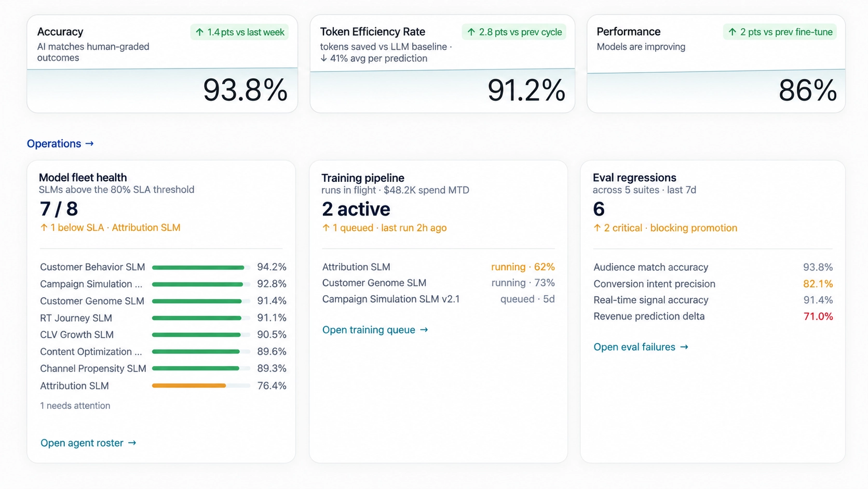Click up-arrow icon in Performance badge
This screenshot has width=868, height=489.
tap(732, 32)
